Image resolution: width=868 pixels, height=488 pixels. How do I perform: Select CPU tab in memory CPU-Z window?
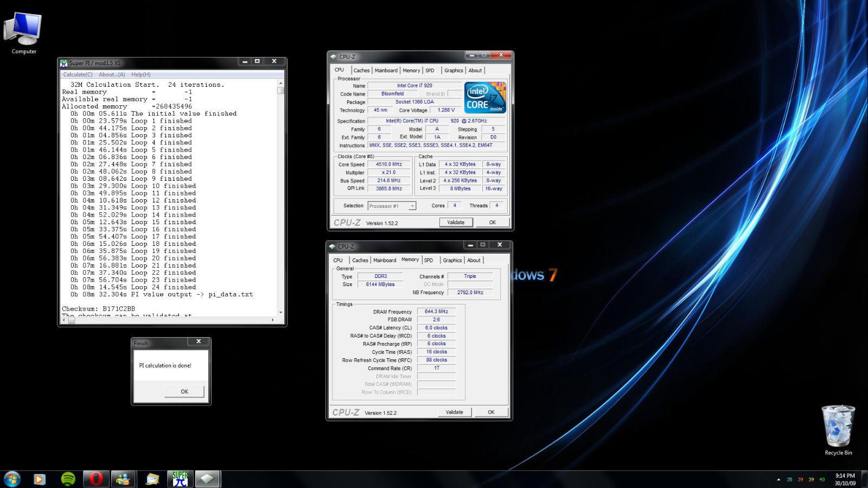point(338,261)
